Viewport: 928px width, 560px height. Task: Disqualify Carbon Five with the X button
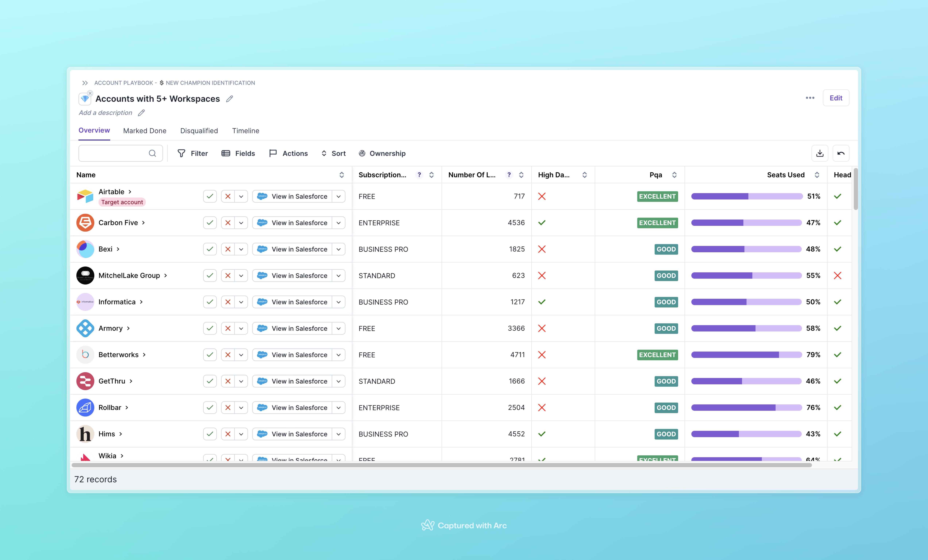click(228, 223)
